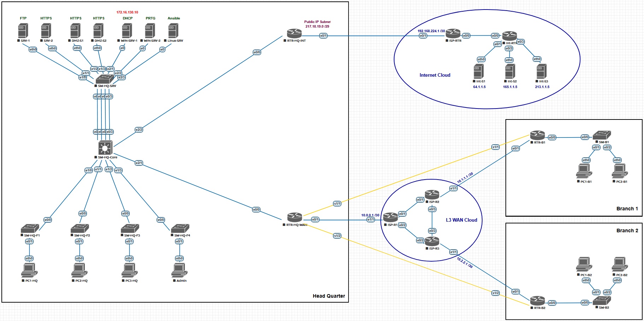Select the Public IP Subnet 217.18.19.0 /29 note

click(317, 24)
